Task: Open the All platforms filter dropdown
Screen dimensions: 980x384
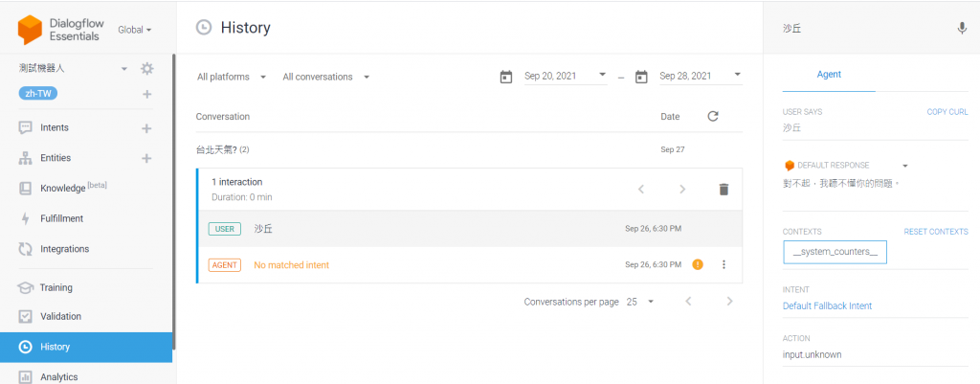Action: 230,77
